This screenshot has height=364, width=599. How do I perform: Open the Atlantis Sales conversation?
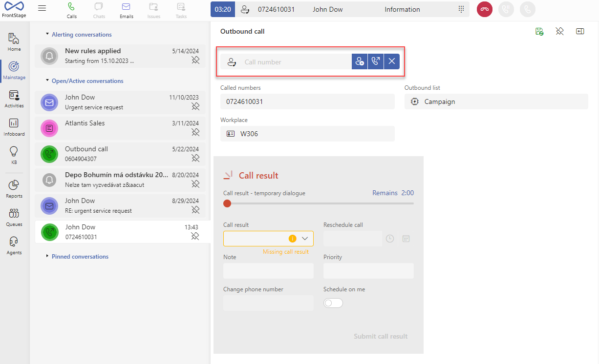[x=120, y=128]
